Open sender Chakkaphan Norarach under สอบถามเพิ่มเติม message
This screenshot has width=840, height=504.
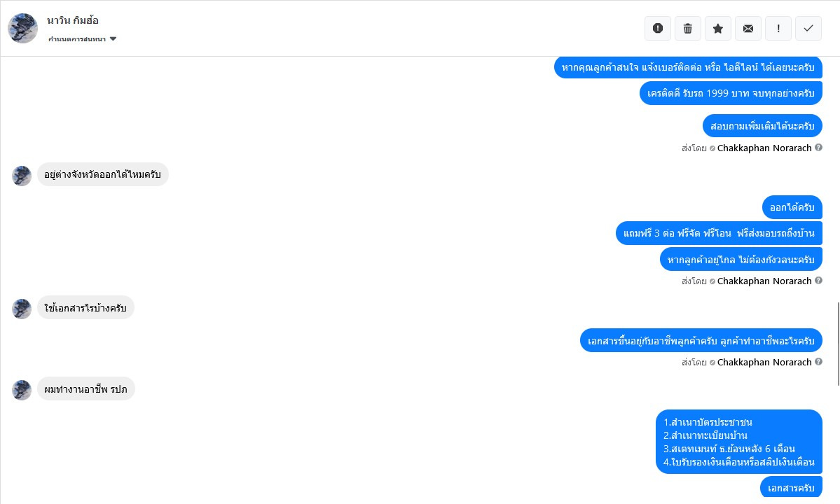point(764,148)
